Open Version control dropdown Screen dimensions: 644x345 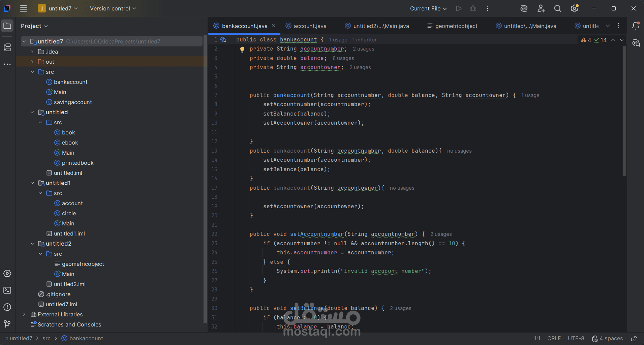click(113, 8)
